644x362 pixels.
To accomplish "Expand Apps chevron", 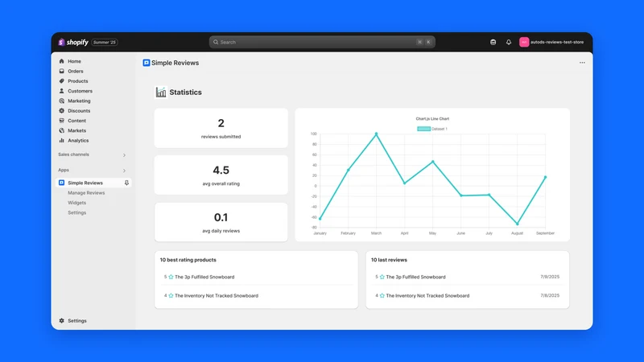I will [x=124, y=171].
